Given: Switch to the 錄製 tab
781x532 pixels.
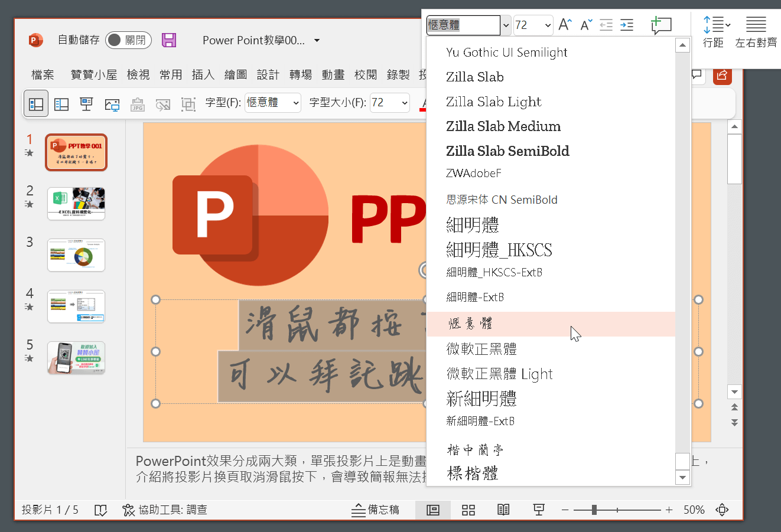Looking at the screenshot, I should click(x=398, y=74).
